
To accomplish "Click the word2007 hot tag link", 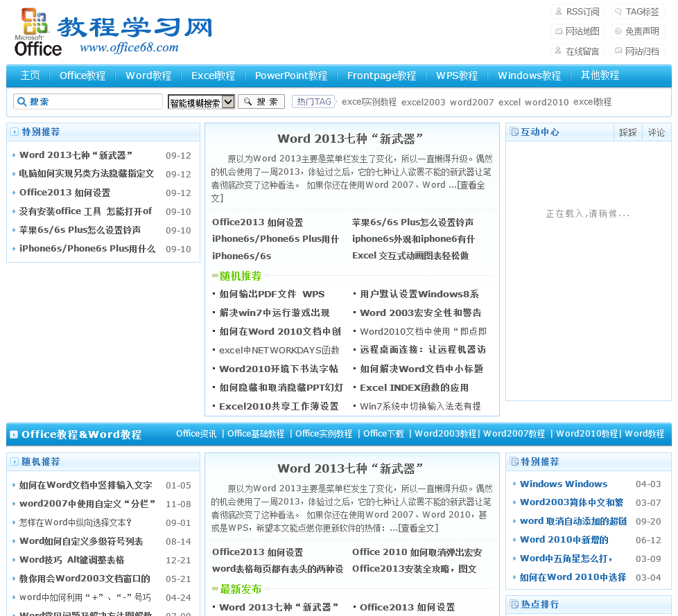I will [x=472, y=102].
